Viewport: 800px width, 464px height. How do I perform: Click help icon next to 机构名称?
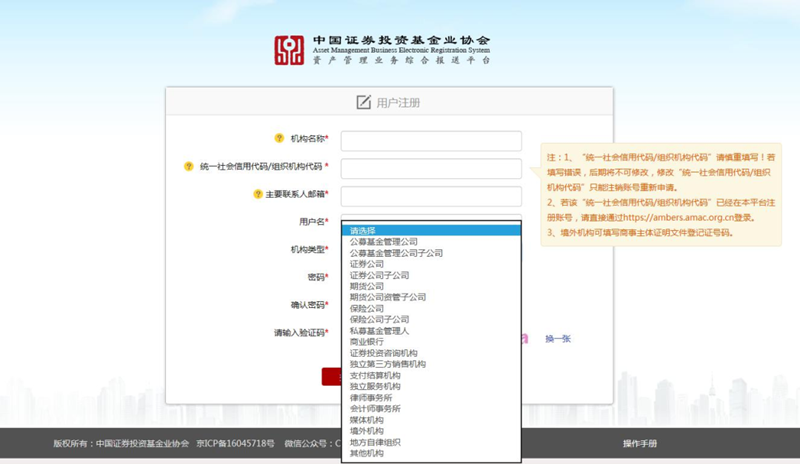coord(279,139)
